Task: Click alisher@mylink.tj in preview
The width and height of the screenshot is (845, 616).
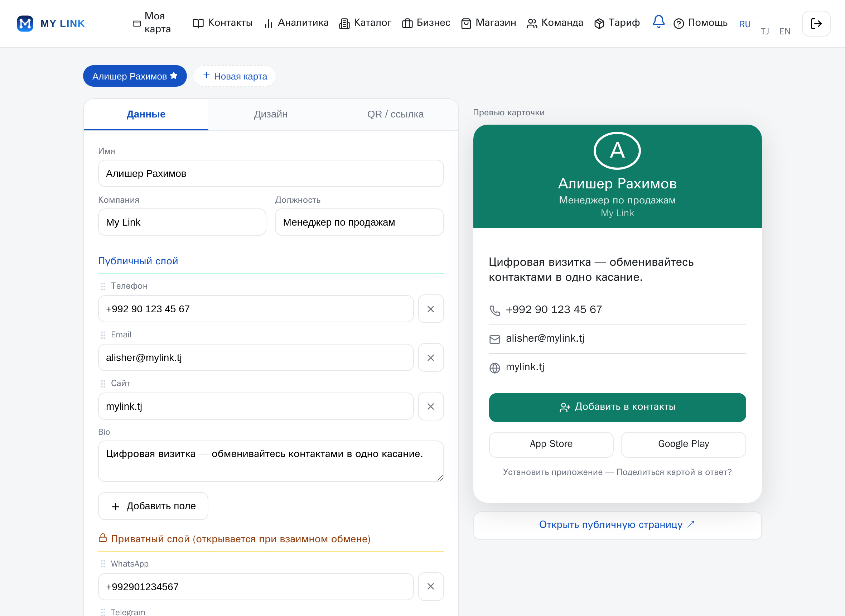Action: tap(545, 338)
